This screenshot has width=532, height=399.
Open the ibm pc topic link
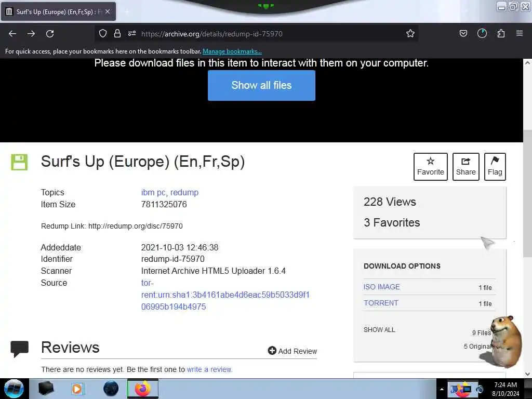(153, 192)
